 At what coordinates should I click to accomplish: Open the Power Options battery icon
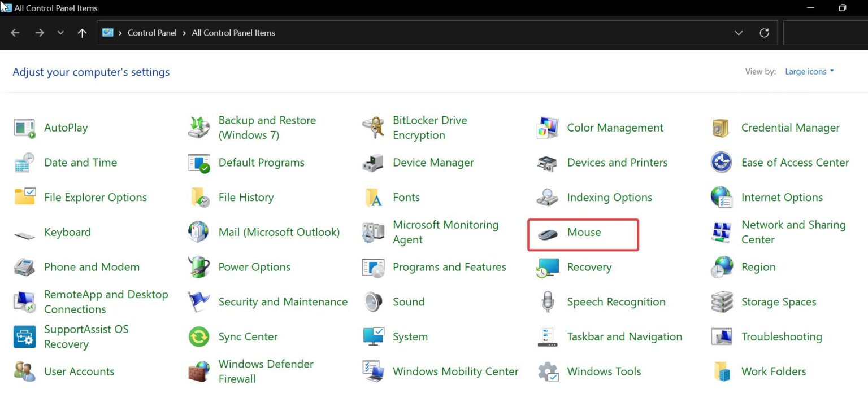(x=198, y=266)
